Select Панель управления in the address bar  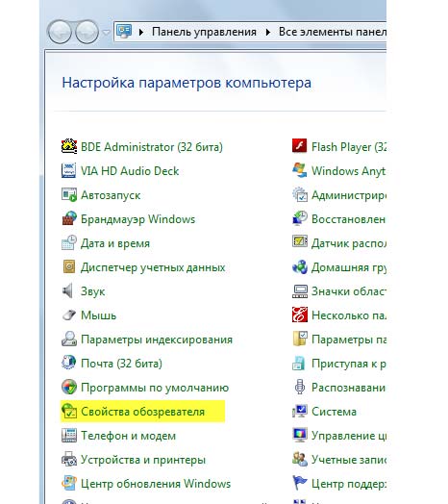pyautogui.click(x=204, y=32)
